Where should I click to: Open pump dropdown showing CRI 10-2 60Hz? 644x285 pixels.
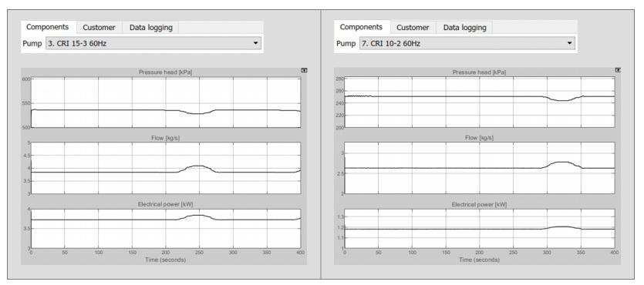467,43
